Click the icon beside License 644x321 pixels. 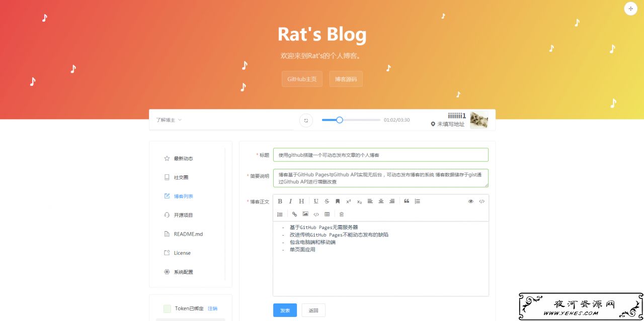tap(167, 253)
